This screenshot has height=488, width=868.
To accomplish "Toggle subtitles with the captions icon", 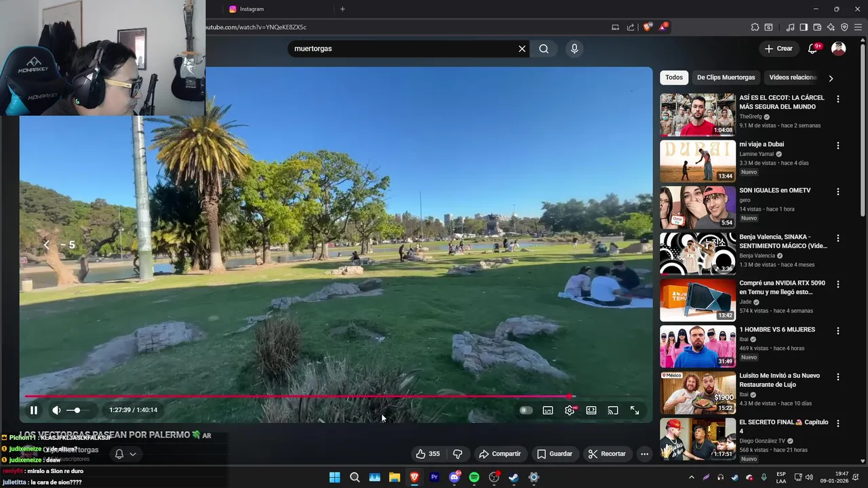I will (548, 410).
